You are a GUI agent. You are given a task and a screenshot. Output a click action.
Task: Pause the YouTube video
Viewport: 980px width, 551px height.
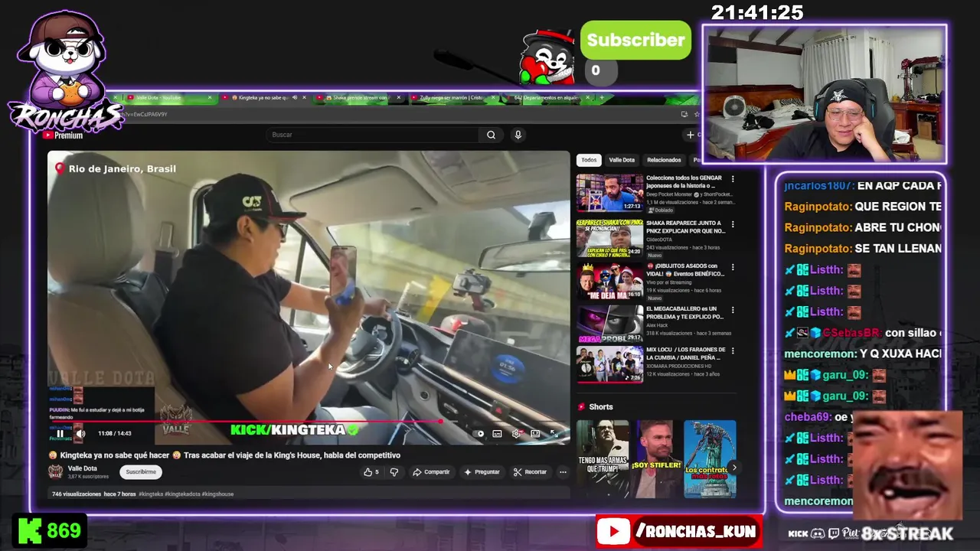point(60,434)
